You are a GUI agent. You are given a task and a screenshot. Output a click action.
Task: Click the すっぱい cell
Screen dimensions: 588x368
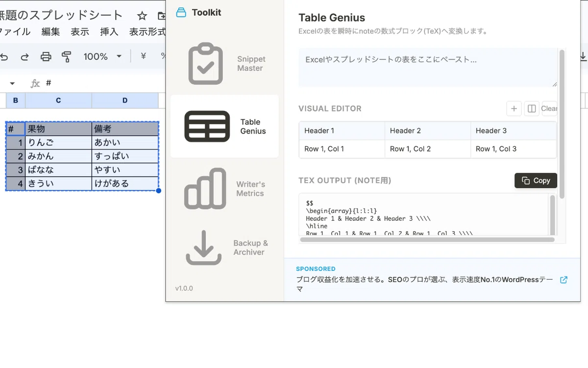[125, 157]
